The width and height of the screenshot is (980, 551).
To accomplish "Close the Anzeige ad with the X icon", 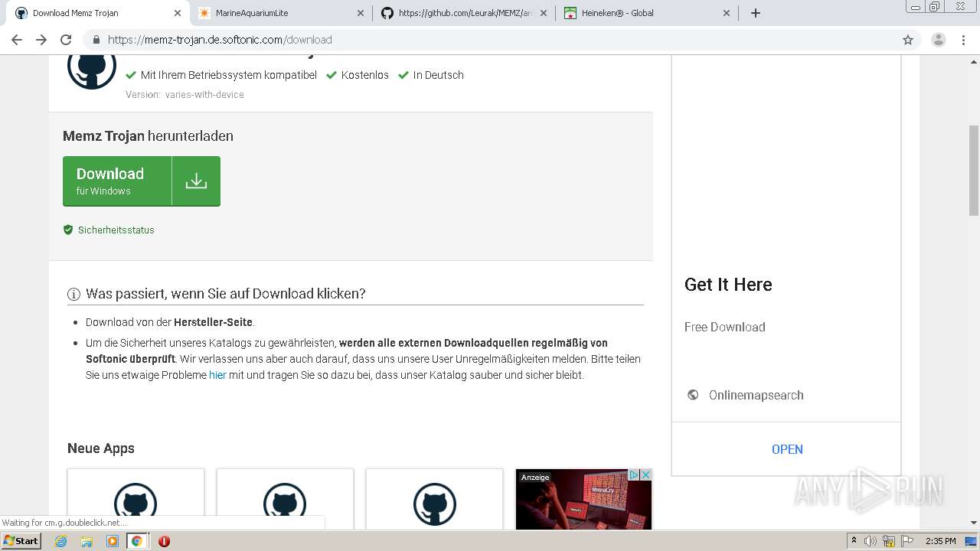I will 645,475.
